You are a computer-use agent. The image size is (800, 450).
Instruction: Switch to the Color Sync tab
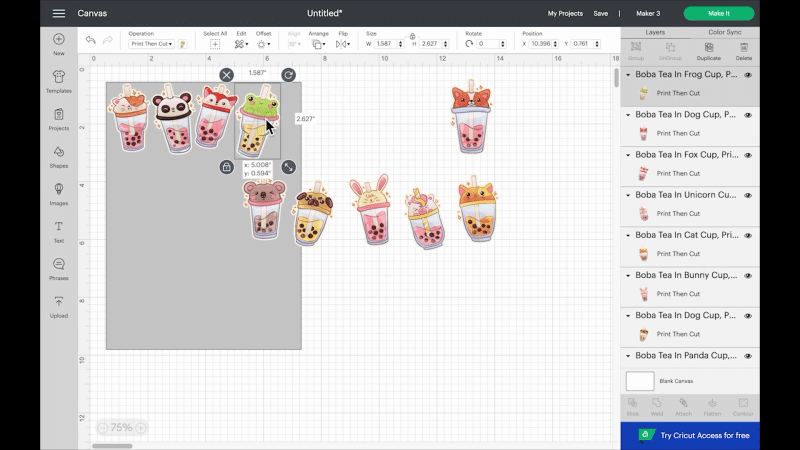pyautogui.click(x=724, y=32)
